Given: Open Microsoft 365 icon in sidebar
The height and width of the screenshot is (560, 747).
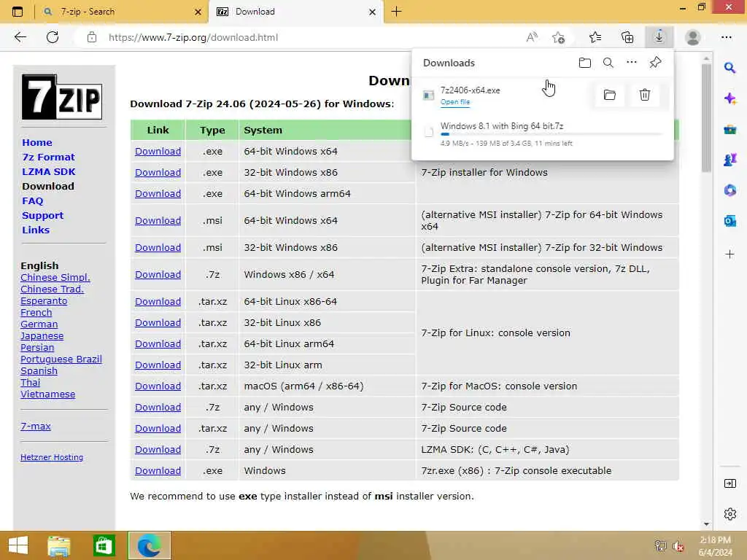Looking at the screenshot, I should click(729, 190).
